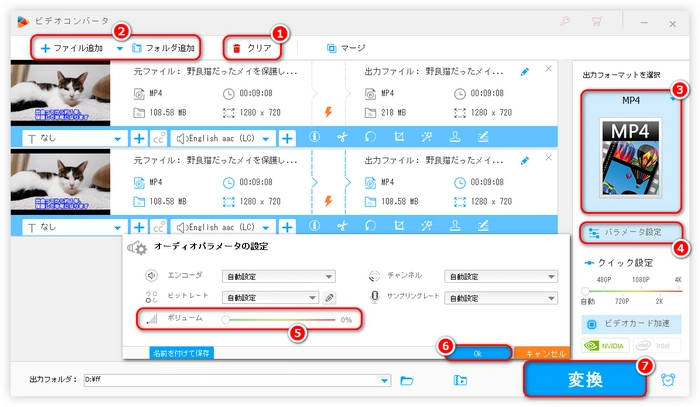Open the output folder browse icon
This screenshot has height=407, width=700.
pyautogui.click(x=407, y=380)
